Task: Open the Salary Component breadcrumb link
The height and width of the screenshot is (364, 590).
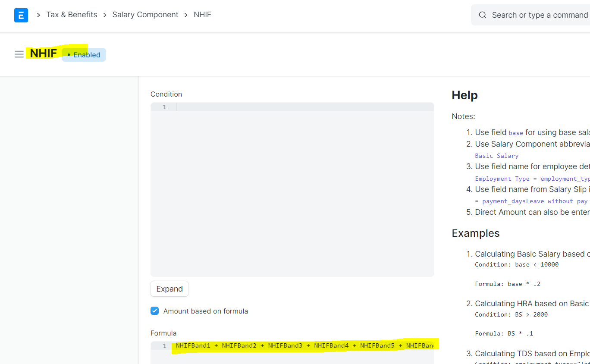Action: pos(145,14)
